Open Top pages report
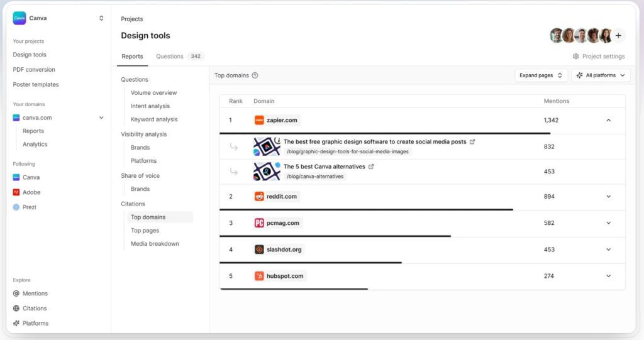This screenshot has width=644, height=340. coord(145,231)
